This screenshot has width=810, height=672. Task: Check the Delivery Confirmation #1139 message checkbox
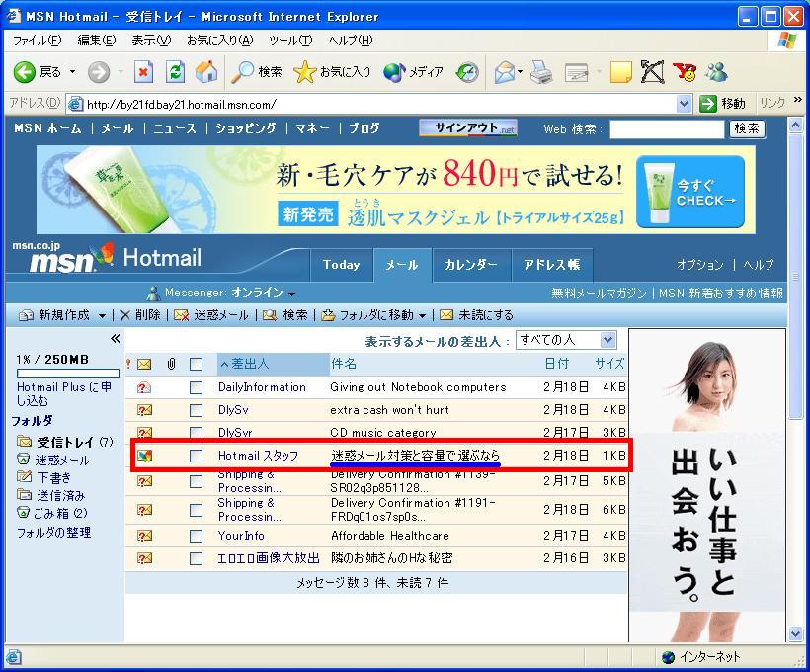pyautogui.click(x=196, y=481)
